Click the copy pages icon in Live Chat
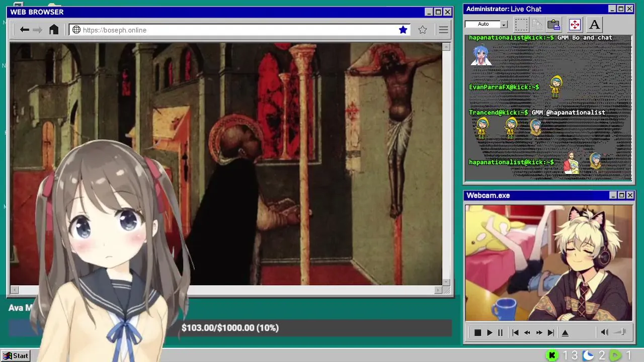The height and width of the screenshot is (362, 644). (x=537, y=24)
